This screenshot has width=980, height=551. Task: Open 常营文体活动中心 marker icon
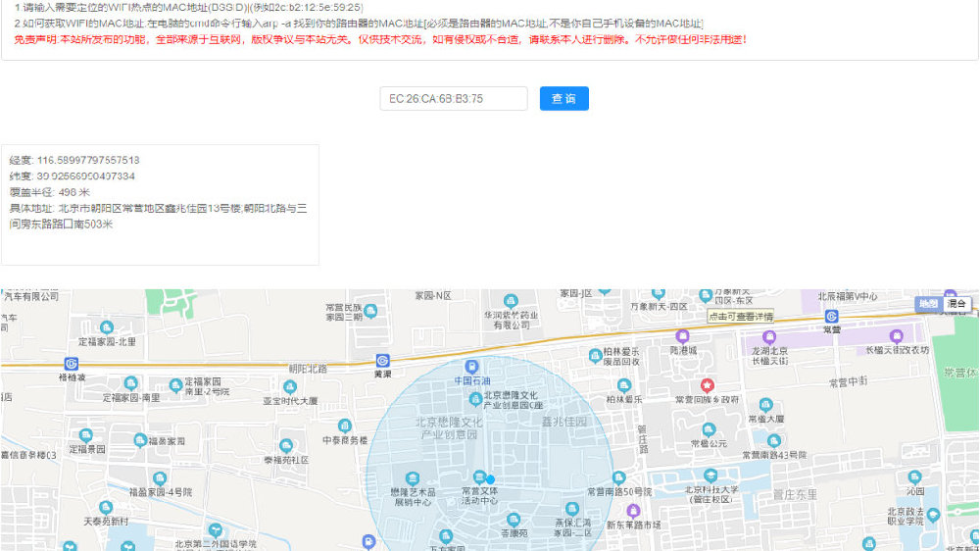479,477
